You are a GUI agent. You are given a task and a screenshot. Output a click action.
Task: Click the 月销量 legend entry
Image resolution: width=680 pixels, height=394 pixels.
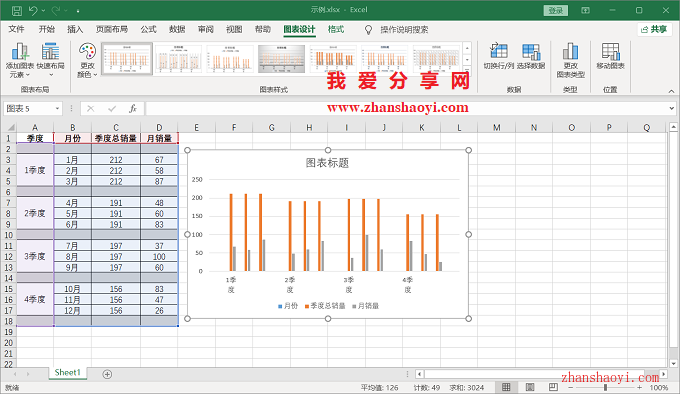[x=366, y=306]
